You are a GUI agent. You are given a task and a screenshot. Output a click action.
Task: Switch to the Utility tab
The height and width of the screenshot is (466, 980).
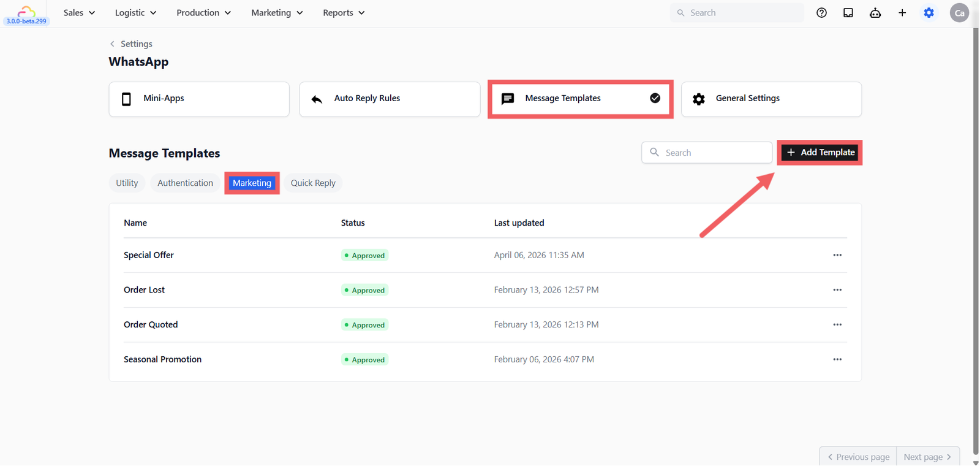pos(127,183)
